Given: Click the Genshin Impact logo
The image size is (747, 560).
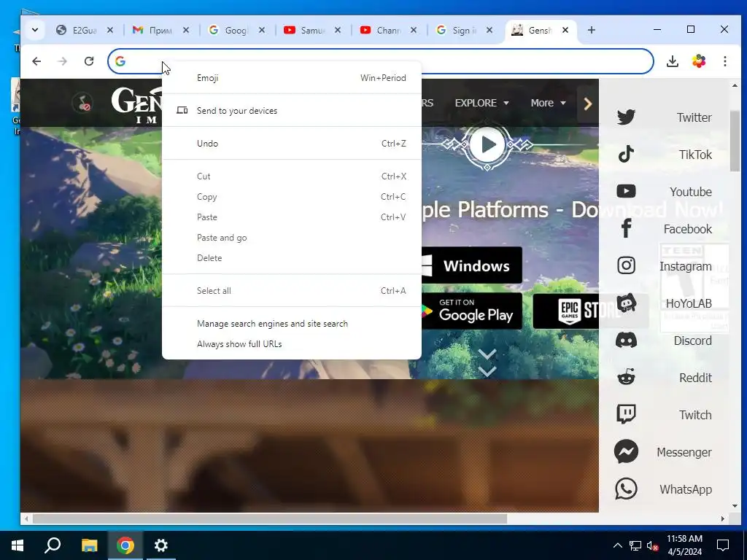Looking at the screenshot, I should click(136, 105).
